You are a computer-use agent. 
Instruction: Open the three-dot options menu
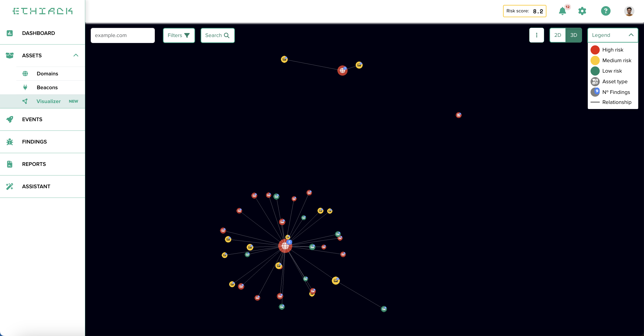click(x=536, y=35)
